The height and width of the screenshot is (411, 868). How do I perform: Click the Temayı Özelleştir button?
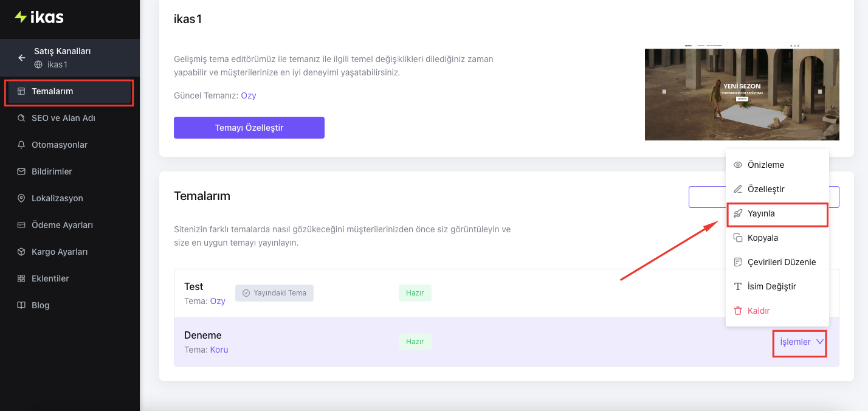pos(249,128)
